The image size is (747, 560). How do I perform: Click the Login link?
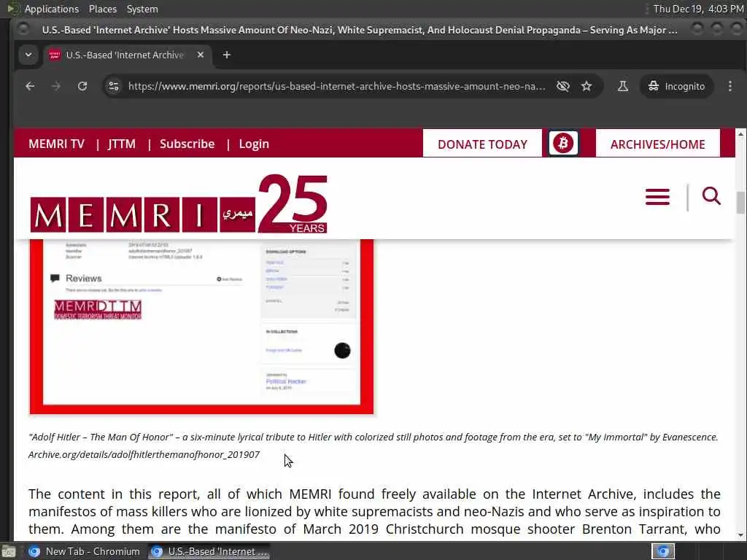(254, 144)
